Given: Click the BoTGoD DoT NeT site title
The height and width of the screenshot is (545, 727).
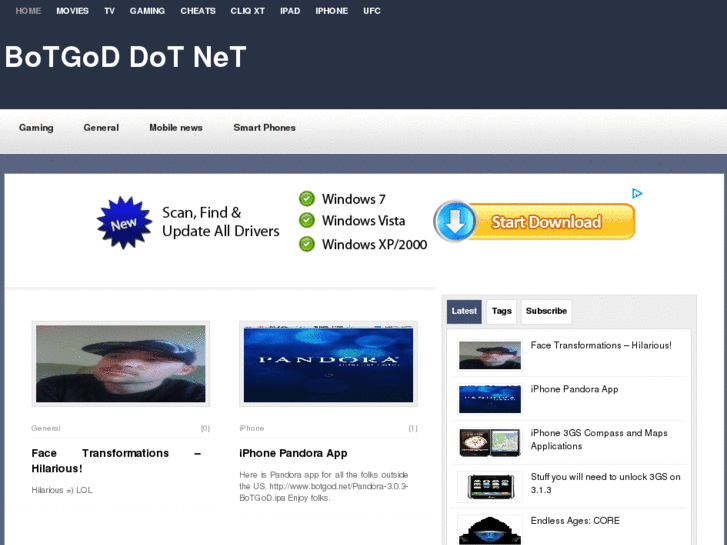Looking at the screenshot, I should click(126, 57).
